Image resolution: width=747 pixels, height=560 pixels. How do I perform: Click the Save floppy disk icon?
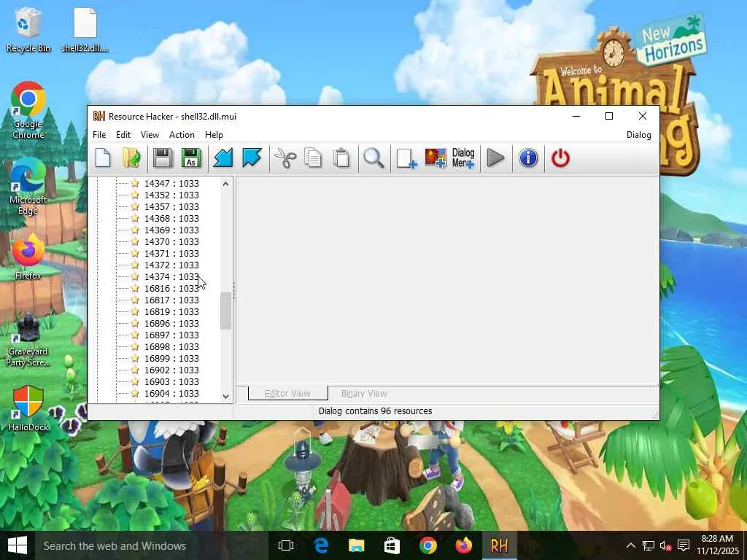point(163,158)
